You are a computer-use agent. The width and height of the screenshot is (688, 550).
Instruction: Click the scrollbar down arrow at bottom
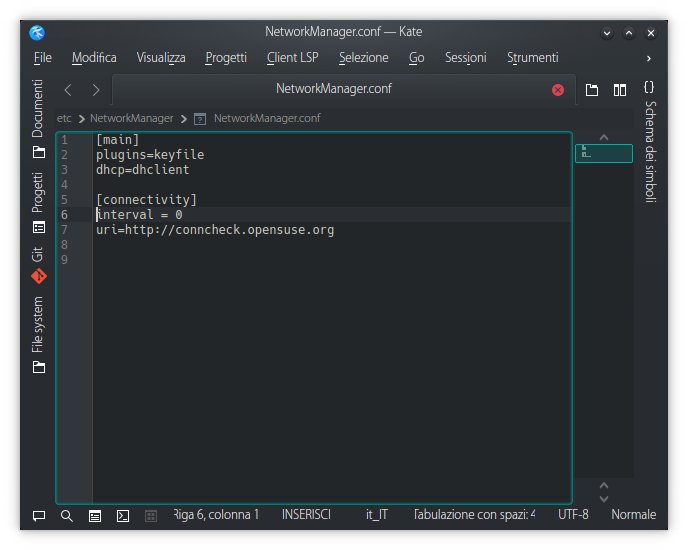click(604, 499)
